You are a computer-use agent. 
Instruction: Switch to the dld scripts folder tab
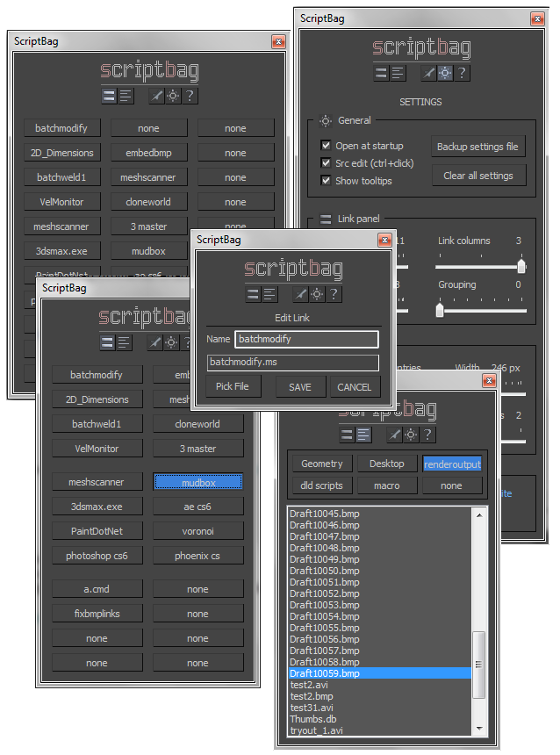(322, 485)
